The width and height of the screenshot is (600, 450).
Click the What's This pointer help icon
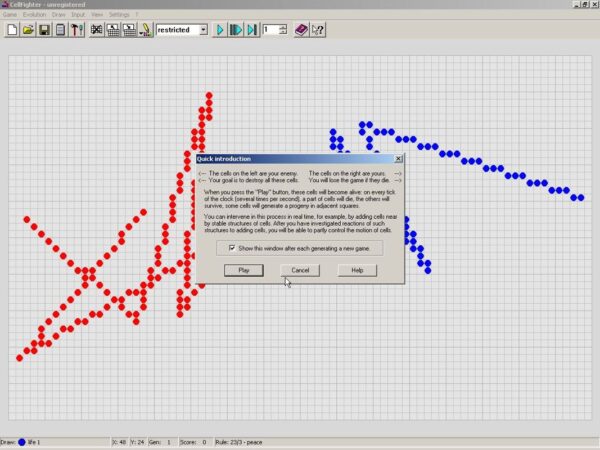point(318,30)
